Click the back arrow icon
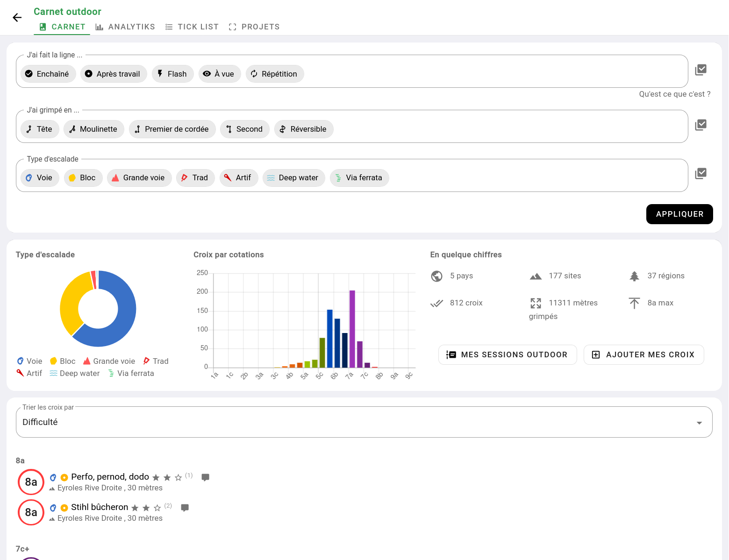This screenshot has height=560, width=729. click(17, 18)
